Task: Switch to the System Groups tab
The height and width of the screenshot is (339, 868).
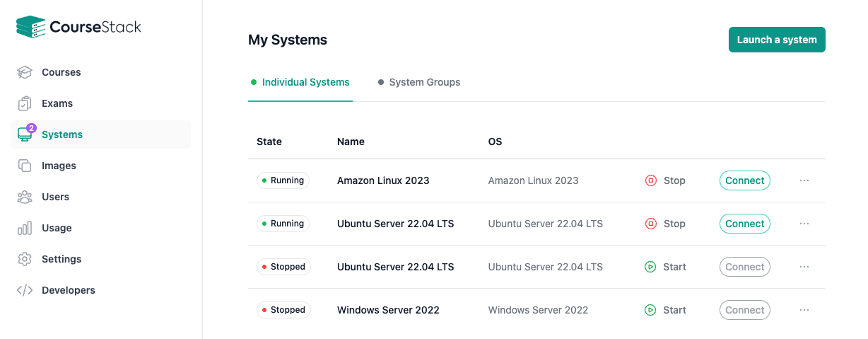Action: (419, 82)
